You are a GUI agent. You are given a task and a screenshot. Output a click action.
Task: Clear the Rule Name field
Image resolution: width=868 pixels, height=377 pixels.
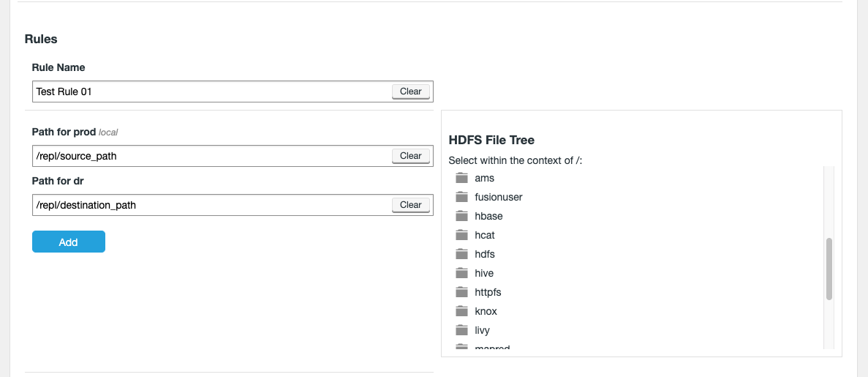410,92
